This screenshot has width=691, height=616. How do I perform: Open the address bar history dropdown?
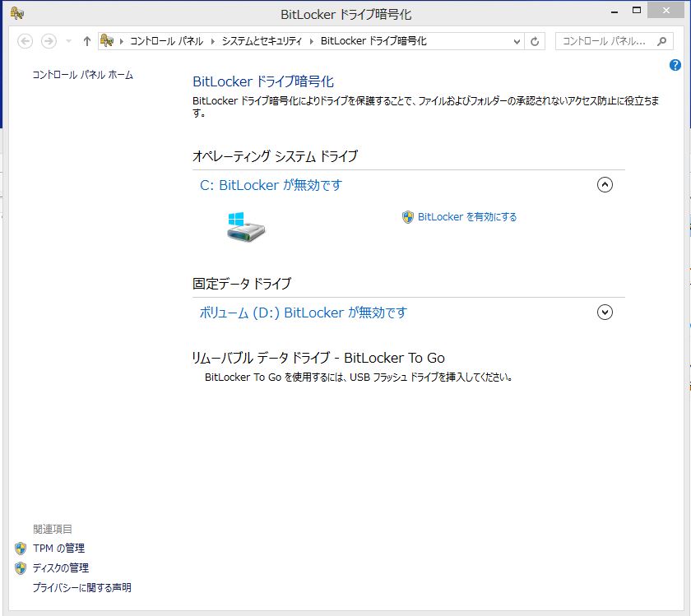(517, 41)
